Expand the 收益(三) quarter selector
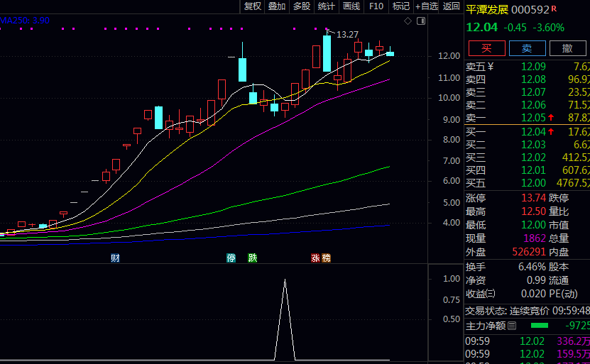Screen dimensions: 590x364 point(490,294)
